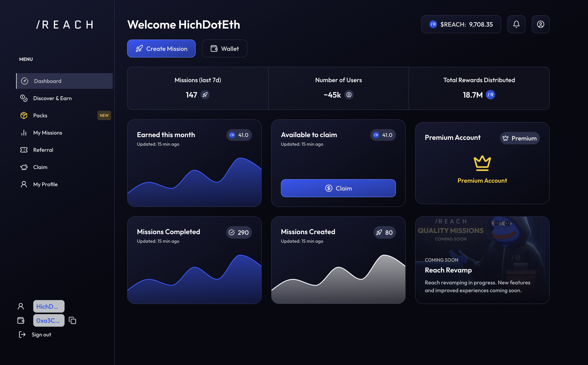Click the rocket icon beside 147 missions
588x365 pixels.
(x=205, y=95)
